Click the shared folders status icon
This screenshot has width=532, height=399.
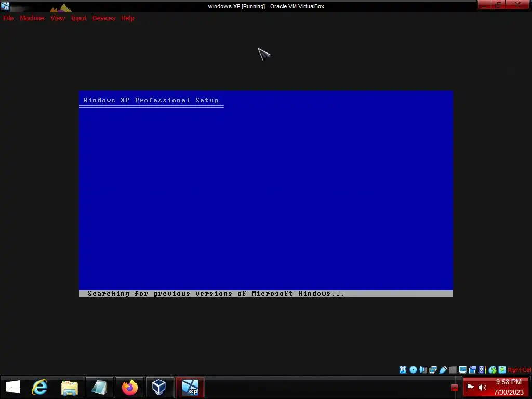(453, 370)
